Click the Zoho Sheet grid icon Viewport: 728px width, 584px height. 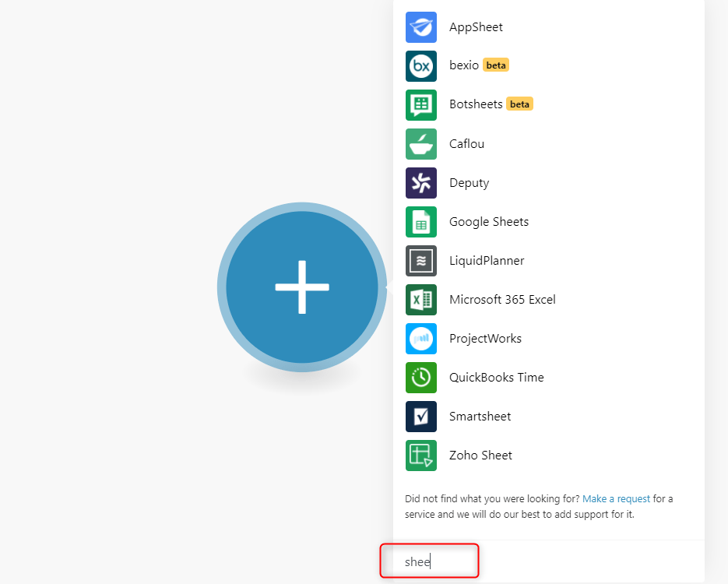coord(421,456)
